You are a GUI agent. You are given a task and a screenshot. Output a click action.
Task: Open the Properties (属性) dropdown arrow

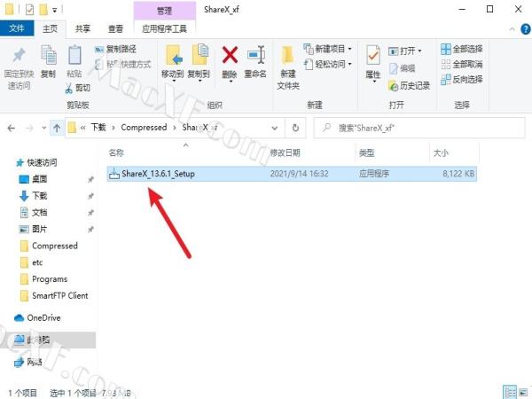click(x=373, y=82)
